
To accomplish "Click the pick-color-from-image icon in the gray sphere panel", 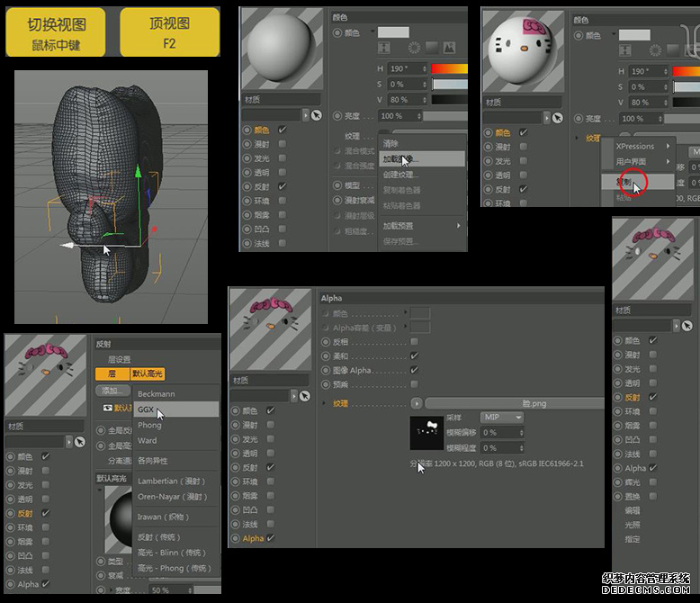I will point(449,48).
